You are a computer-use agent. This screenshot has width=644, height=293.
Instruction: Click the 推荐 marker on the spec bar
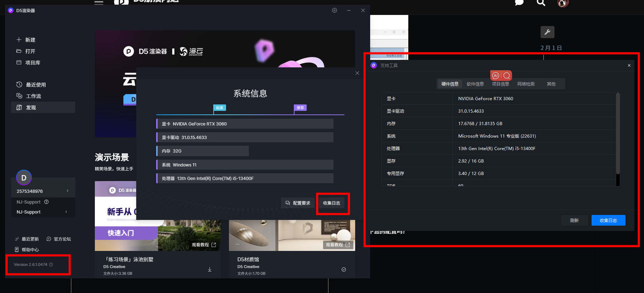(300, 108)
